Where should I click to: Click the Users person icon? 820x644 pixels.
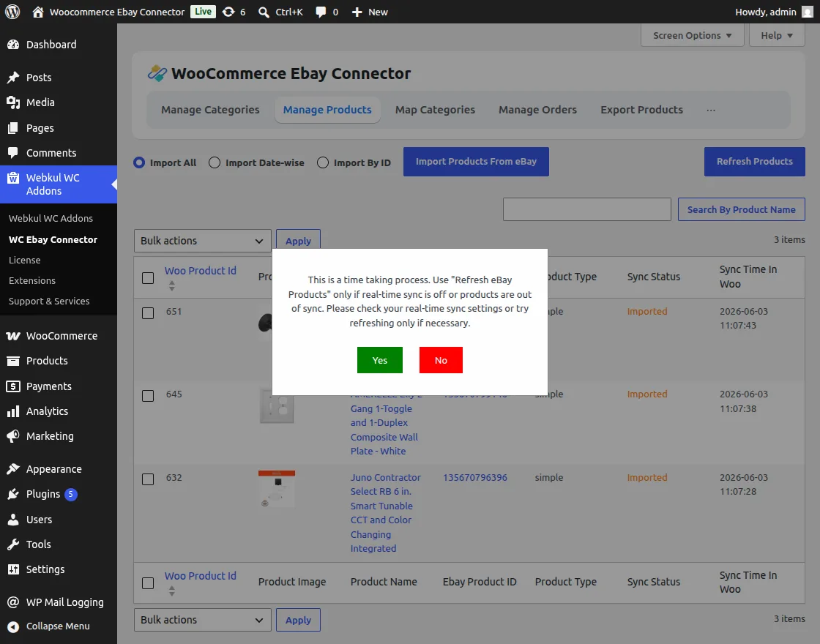coord(13,520)
